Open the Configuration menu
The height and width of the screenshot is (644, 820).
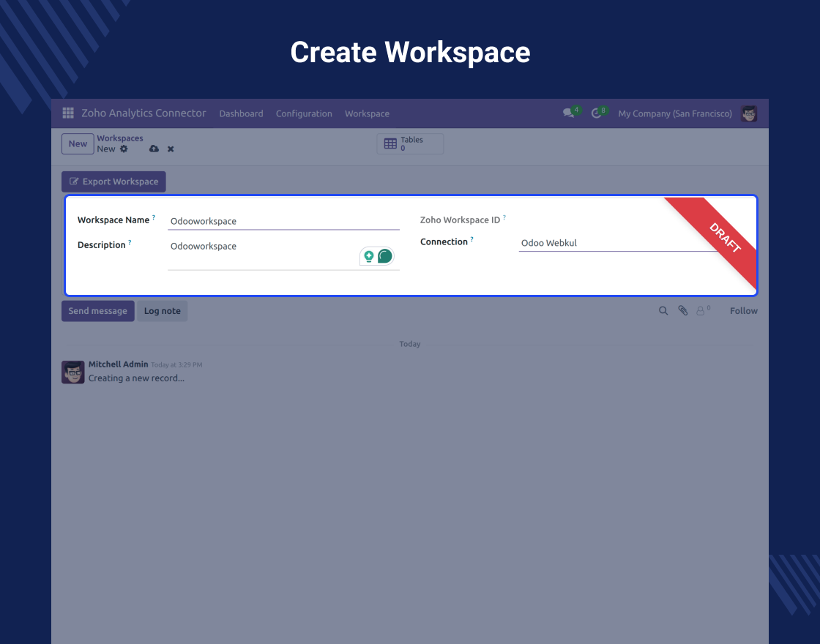coord(304,113)
